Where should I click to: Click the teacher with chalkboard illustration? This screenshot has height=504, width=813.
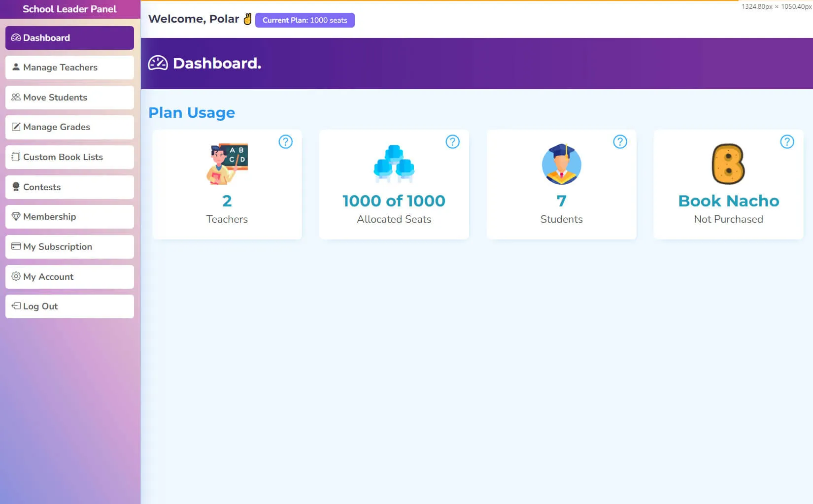(x=227, y=164)
